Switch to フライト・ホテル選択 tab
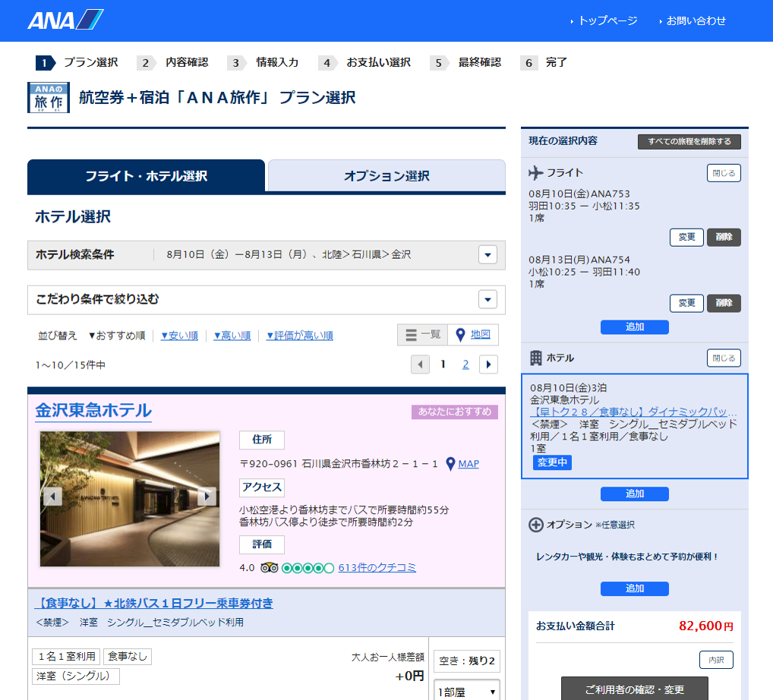Screen dimensions: 773x700 pyautogui.click(x=146, y=176)
